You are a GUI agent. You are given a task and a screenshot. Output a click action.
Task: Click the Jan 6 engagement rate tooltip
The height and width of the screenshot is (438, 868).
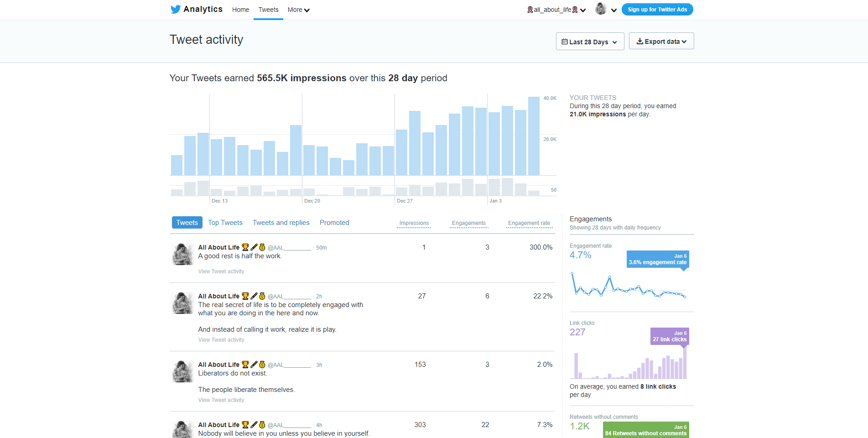[x=658, y=259]
